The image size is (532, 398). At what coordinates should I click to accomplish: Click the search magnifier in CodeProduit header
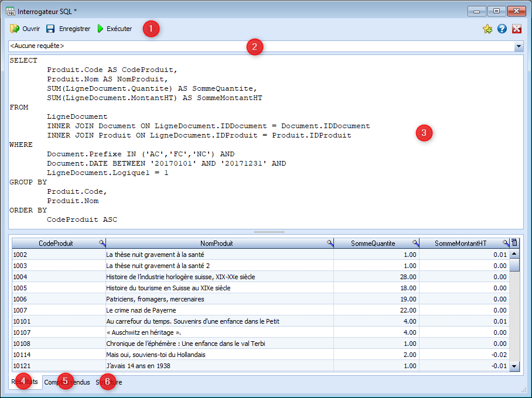click(102, 243)
